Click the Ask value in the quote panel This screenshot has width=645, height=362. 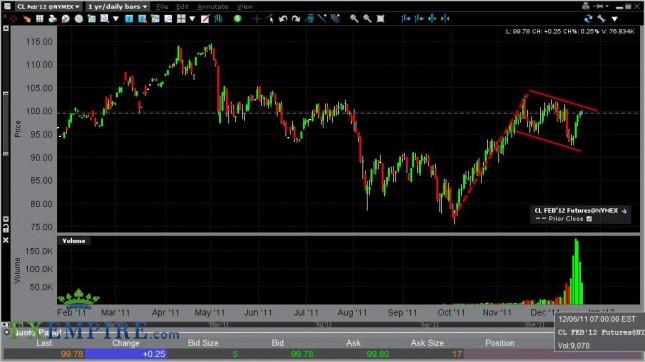click(378, 354)
